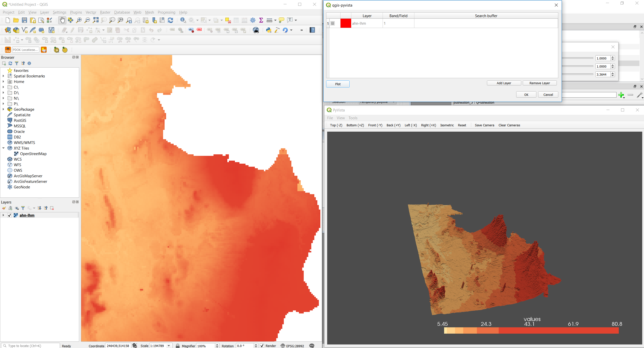Click the red ahn-lhm color swatch

click(346, 23)
